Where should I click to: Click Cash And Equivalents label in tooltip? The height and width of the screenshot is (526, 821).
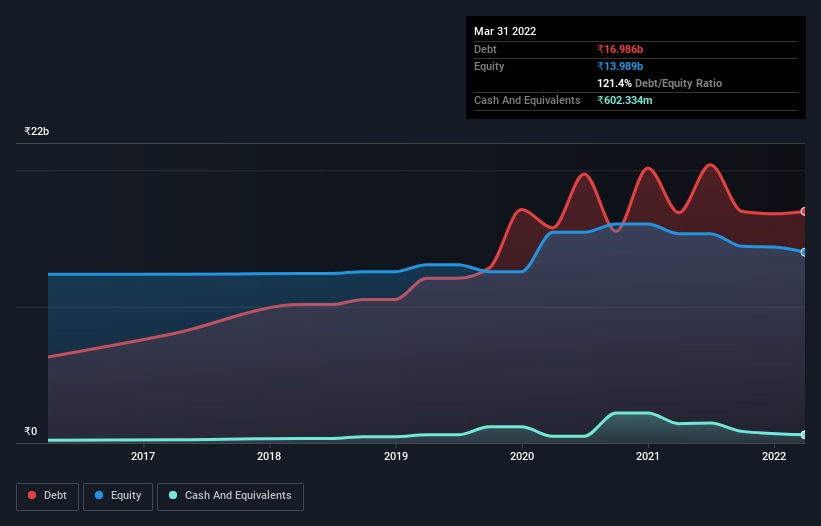[527, 100]
